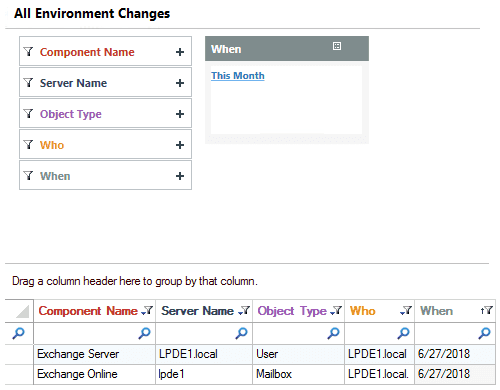Expand the Object Type filter plus sign

180,114
